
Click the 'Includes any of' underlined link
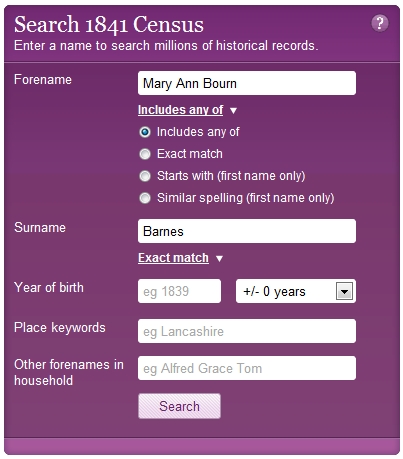pos(180,110)
